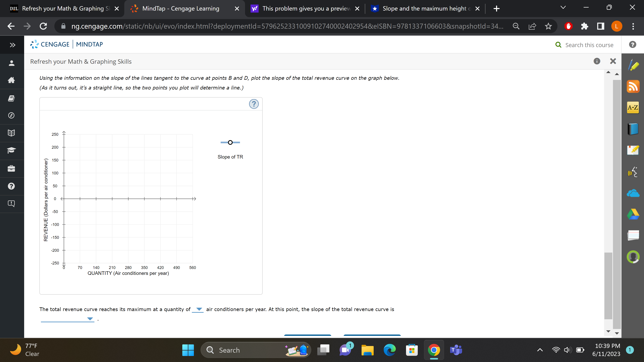Viewport: 644px width, 362px height.
Task: Launch the RSS feed app
Action: tap(633, 86)
